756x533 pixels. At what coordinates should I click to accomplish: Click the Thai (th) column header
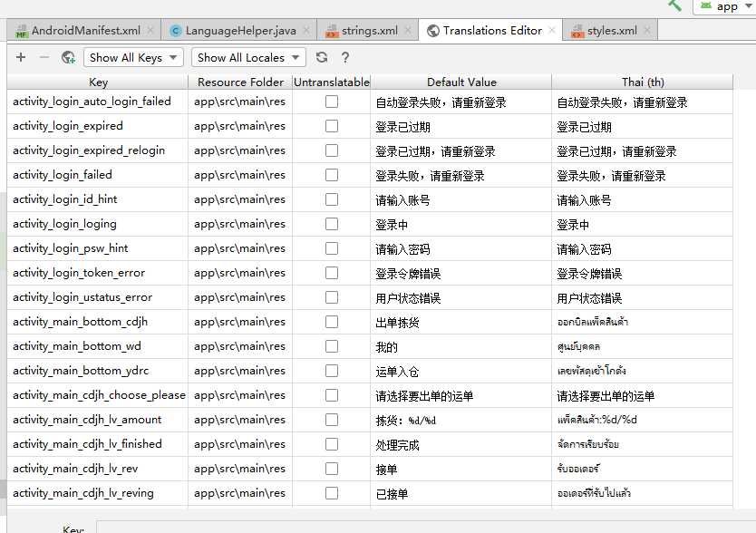642,82
